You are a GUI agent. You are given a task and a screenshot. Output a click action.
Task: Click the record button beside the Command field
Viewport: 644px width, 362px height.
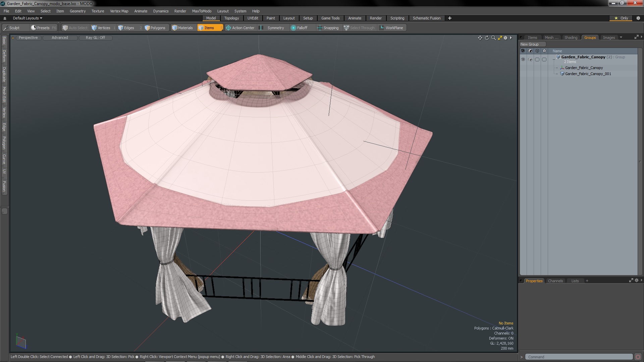click(638, 357)
